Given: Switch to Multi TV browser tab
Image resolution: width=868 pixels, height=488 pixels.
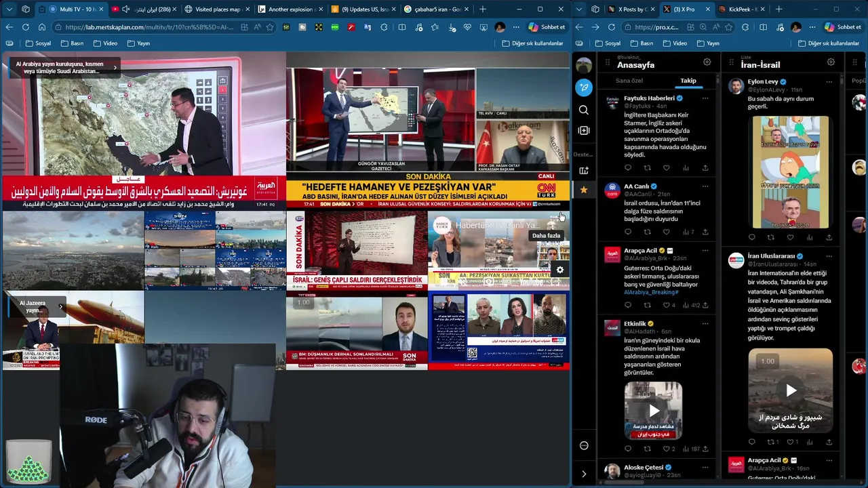Looking at the screenshot, I should [x=72, y=9].
